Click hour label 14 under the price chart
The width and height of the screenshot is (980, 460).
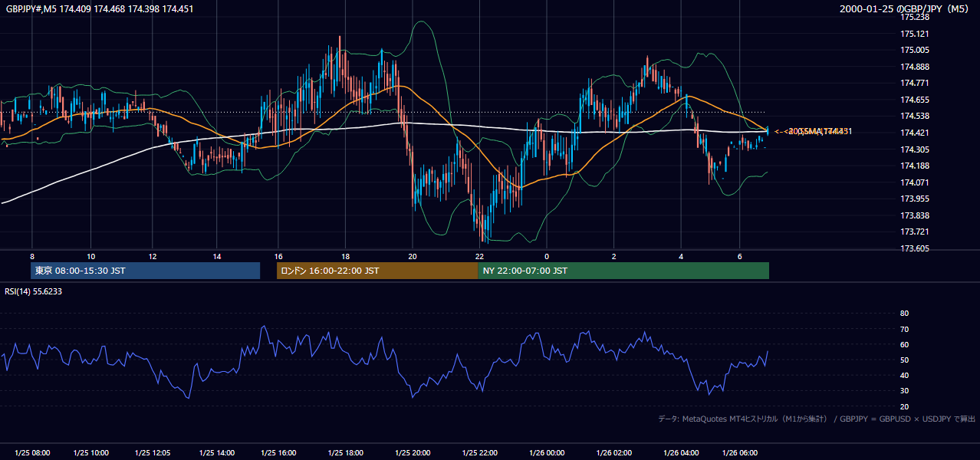[x=216, y=256]
